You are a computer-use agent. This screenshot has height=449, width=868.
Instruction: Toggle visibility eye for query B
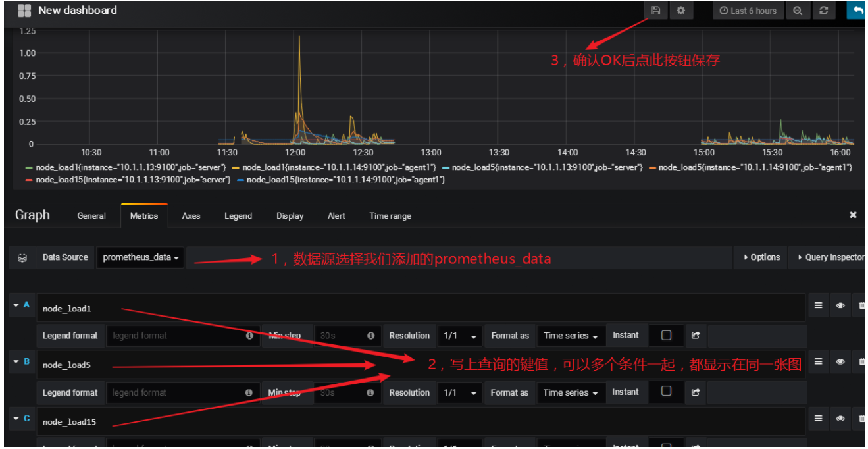[840, 361]
